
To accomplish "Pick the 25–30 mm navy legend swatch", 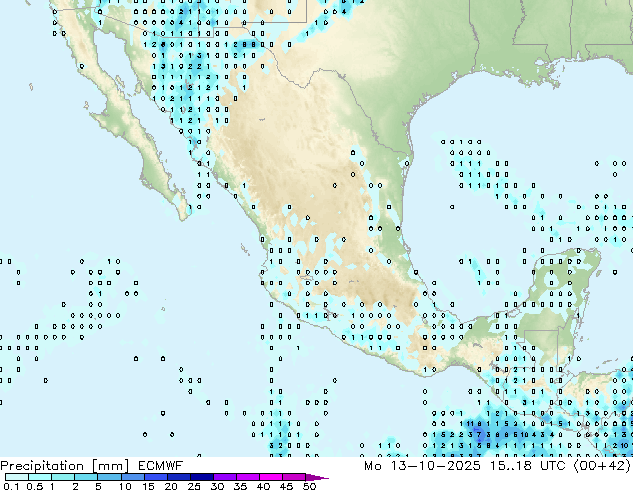I will click(201, 477).
